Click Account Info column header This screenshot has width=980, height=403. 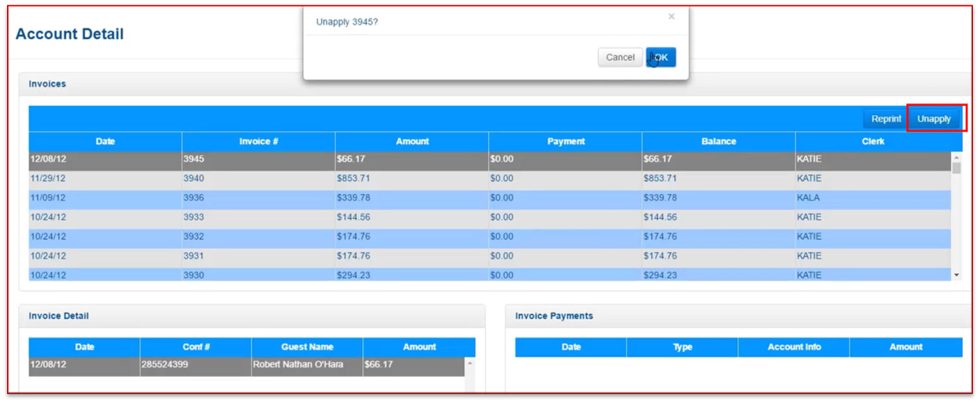pyautogui.click(x=794, y=347)
